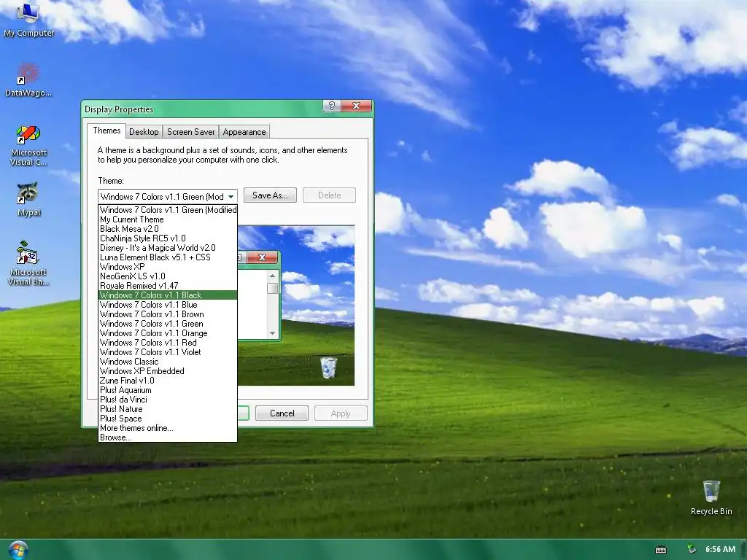Screen dimensions: 747x560
Task: Choose Windows 7 Colors v1.1 Green (Modified)
Action: pos(168,210)
